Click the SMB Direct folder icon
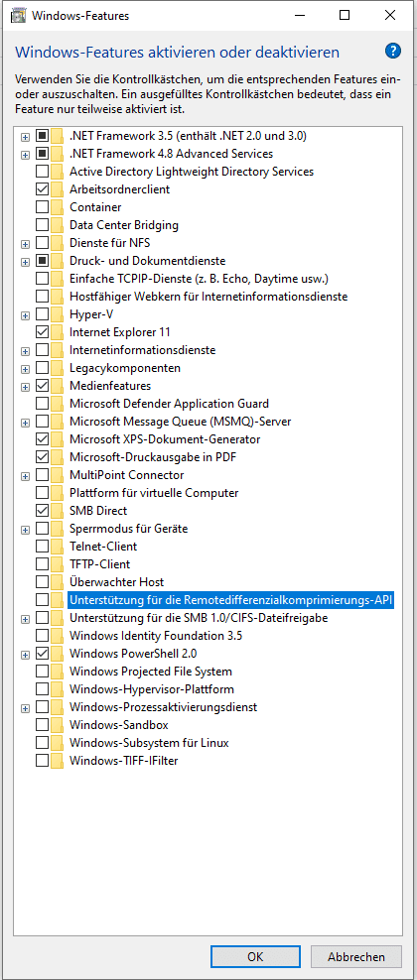The width and height of the screenshot is (417, 980). point(58,511)
